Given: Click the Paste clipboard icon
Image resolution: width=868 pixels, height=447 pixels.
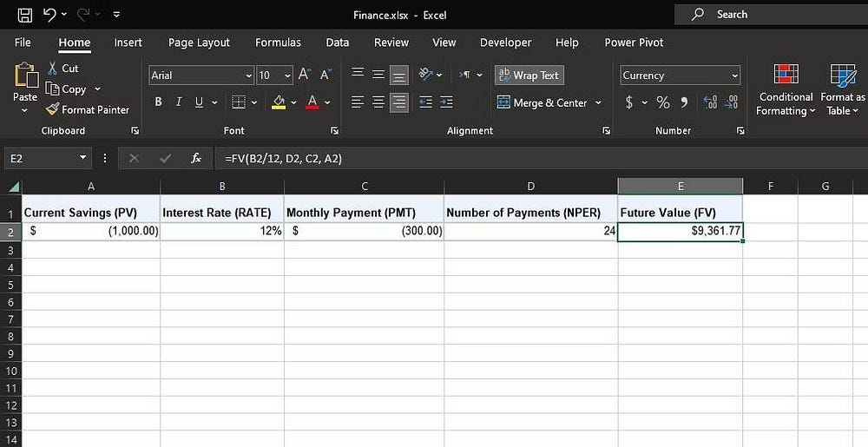Looking at the screenshot, I should point(25,77).
